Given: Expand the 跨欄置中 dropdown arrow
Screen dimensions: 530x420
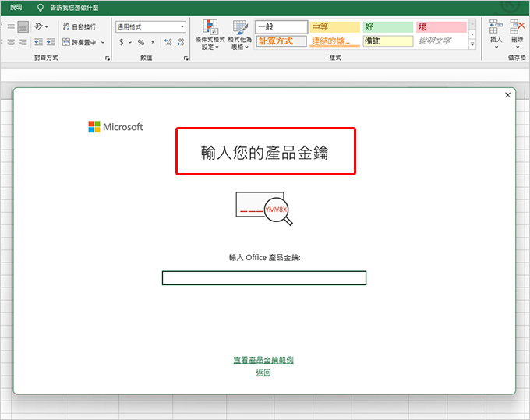Looking at the screenshot, I should click(x=103, y=43).
